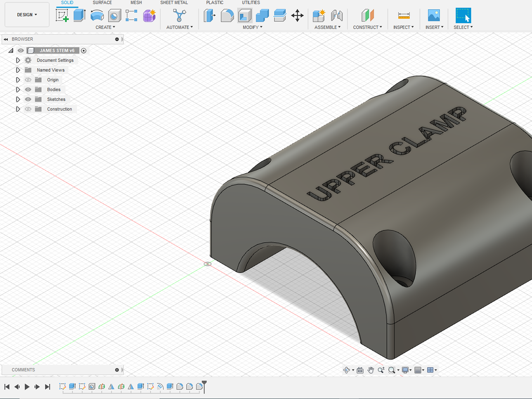Viewport: 532px width, 399px height.
Task: Click the activate component radio button
Action: pyautogui.click(x=84, y=50)
